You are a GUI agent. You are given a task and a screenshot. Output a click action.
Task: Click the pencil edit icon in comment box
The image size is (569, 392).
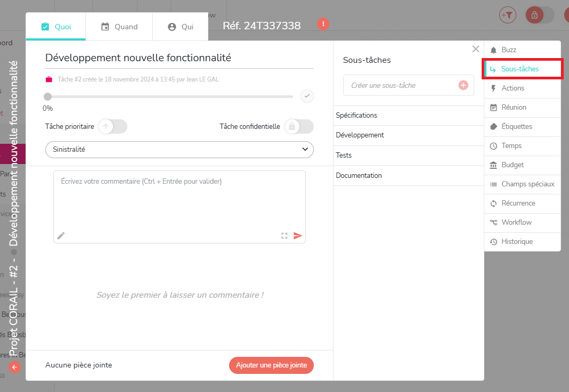(61, 236)
